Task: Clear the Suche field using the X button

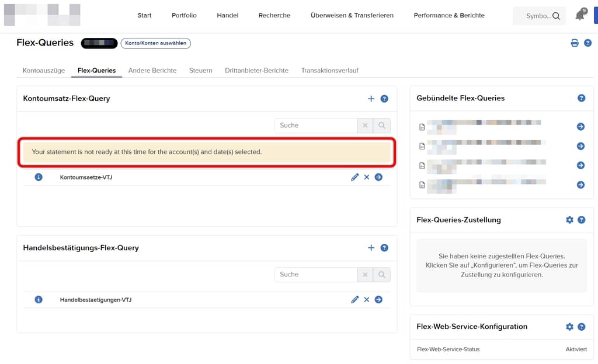Action: pyautogui.click(x=364, y=125)
